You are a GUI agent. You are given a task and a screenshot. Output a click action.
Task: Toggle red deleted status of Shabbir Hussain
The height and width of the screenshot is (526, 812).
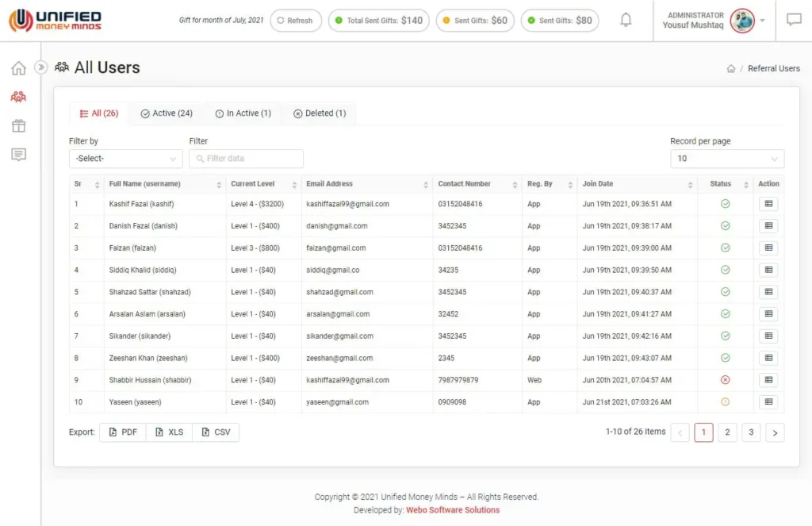(725, 380)
